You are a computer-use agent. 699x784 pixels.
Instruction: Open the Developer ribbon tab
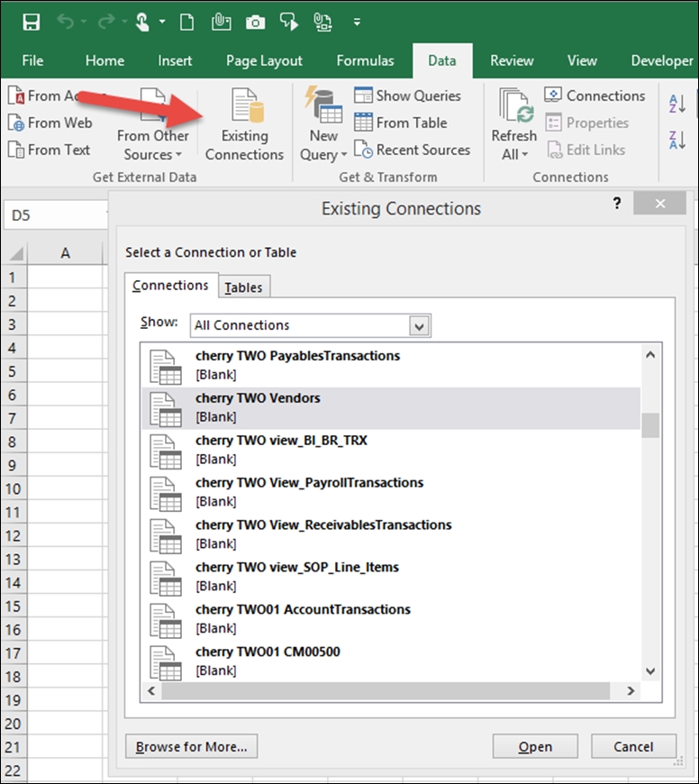[661, 60]
